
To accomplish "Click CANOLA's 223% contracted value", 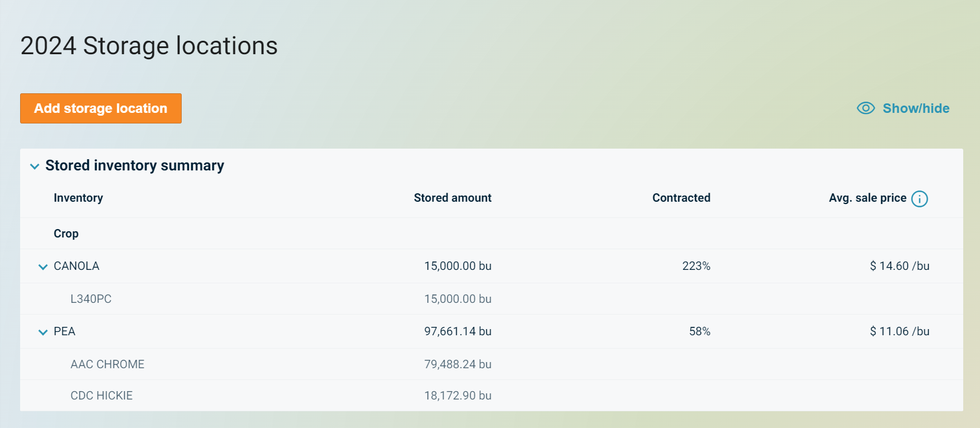I will (x=696, y=266).
